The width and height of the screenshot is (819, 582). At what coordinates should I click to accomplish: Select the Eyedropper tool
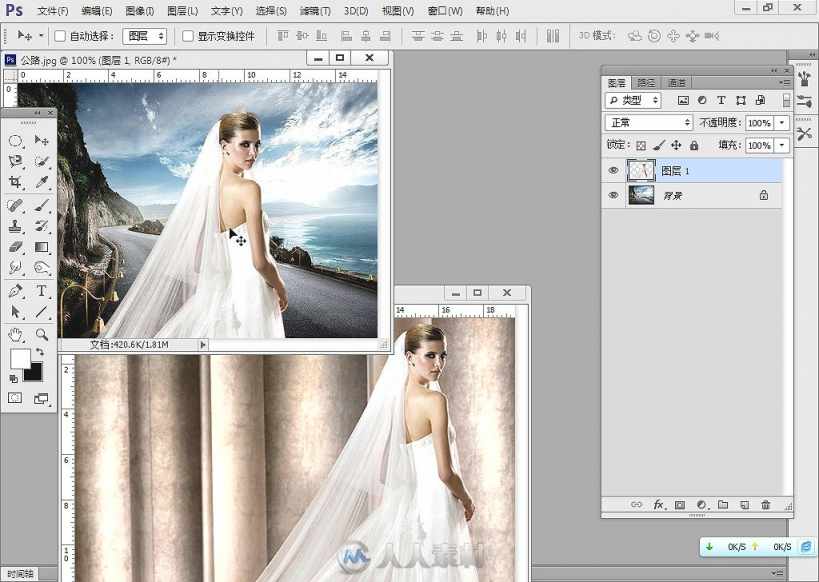coord(41,182)
